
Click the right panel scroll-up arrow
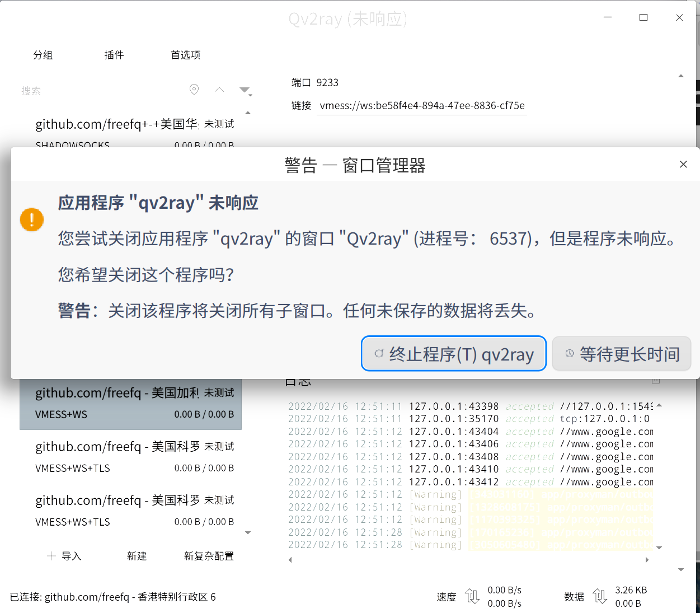pos(681,76)
